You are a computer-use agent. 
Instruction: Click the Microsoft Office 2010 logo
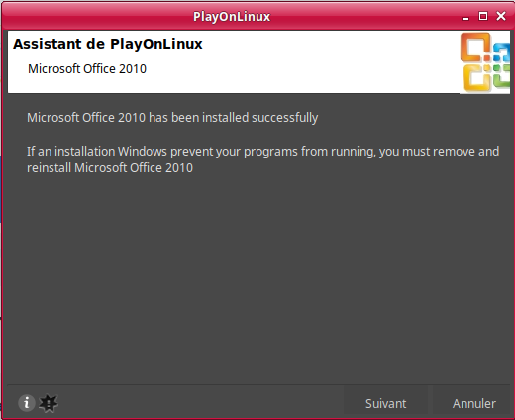(x=484, y=62)
